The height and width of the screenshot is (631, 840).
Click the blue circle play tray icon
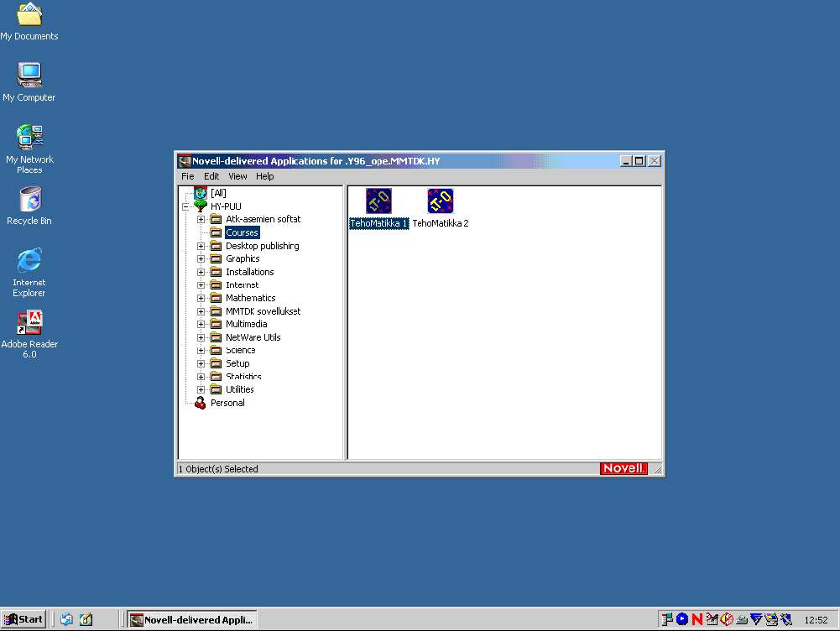coord(682,620)
